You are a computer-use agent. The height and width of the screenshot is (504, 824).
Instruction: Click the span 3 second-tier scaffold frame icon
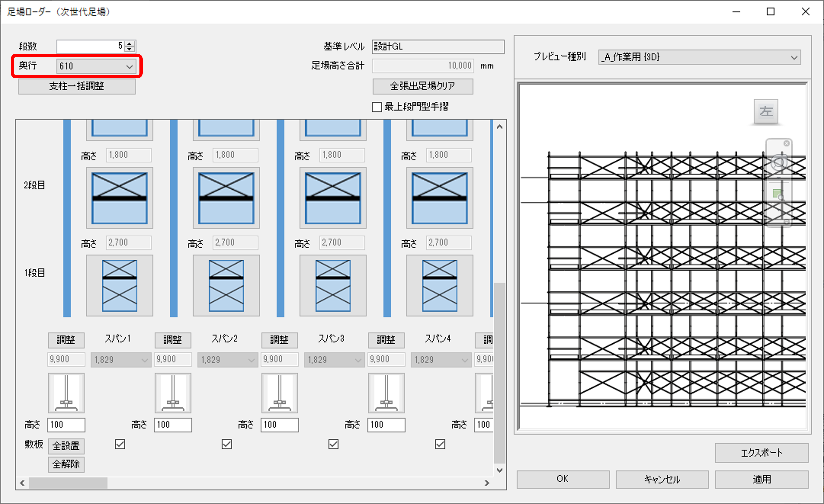coord(333,198)
